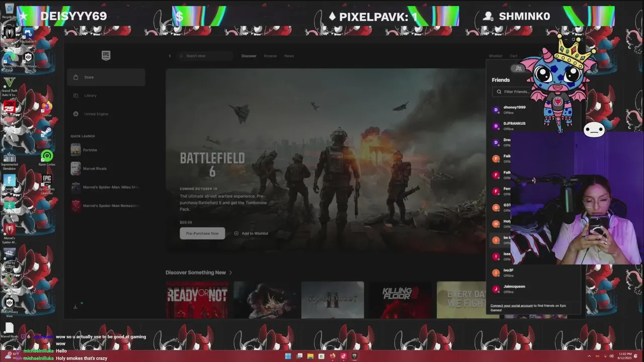Click dhoney1999's purple avatar
The width and height of the screenshot is (644, 362).
point(496,110)
